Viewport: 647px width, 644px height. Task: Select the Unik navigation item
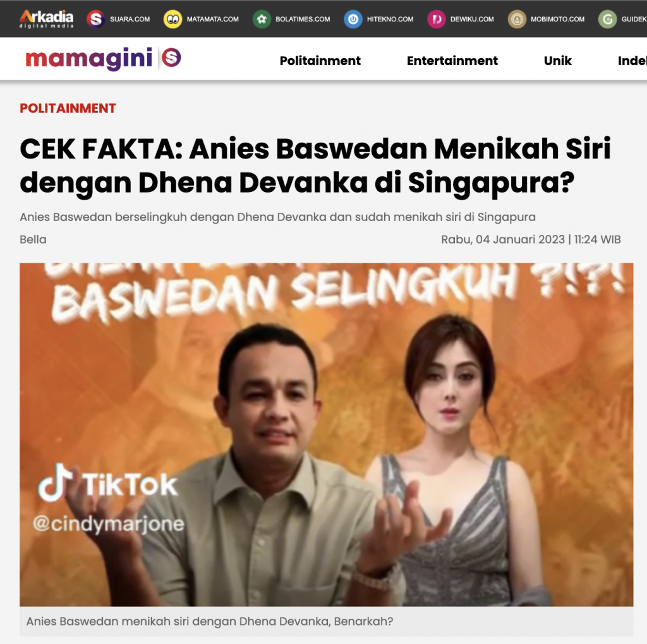click(558, 61)
